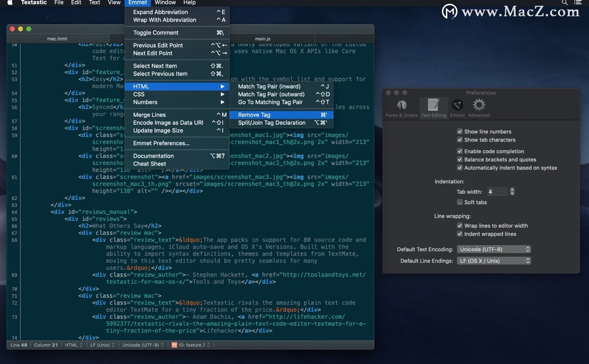Screen dimensions: 589x364
Task: Open the Help menu
Action: pos(189,2)
